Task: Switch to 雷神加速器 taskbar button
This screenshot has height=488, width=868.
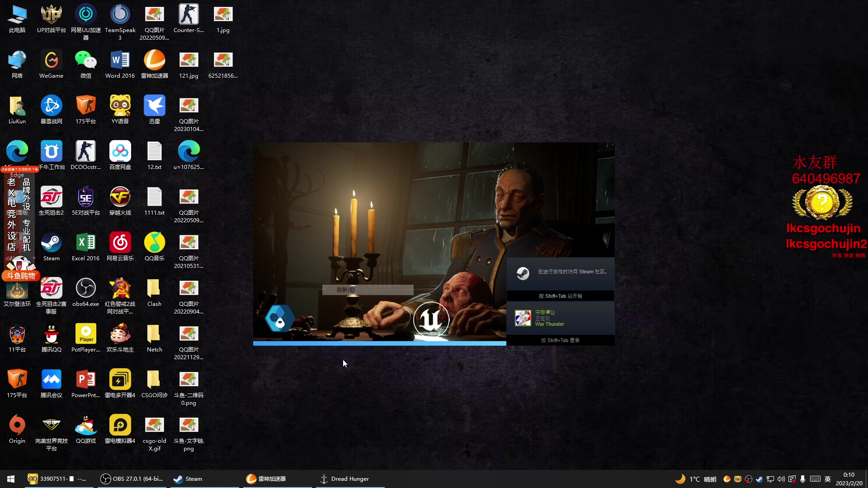Action: click(x=277, y=479)
